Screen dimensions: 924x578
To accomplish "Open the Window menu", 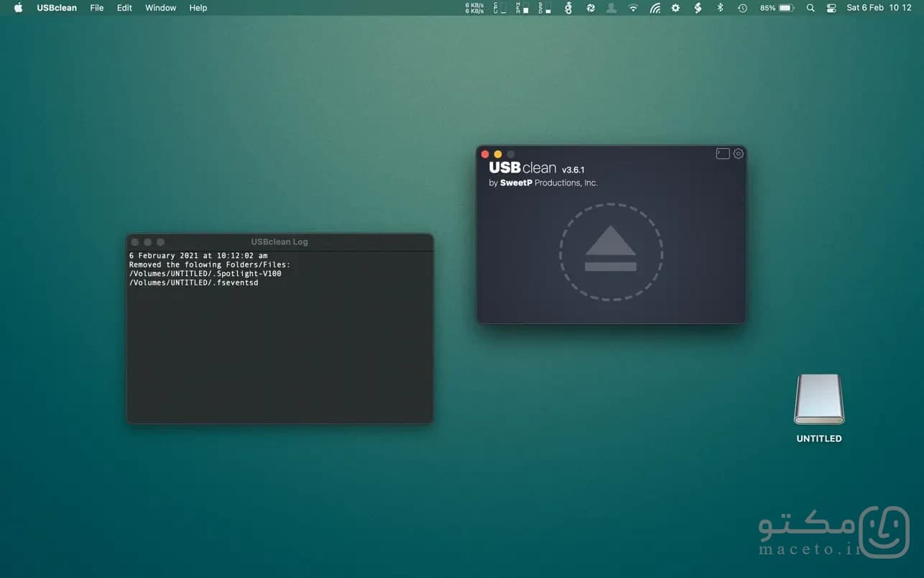I will [160, 8].
